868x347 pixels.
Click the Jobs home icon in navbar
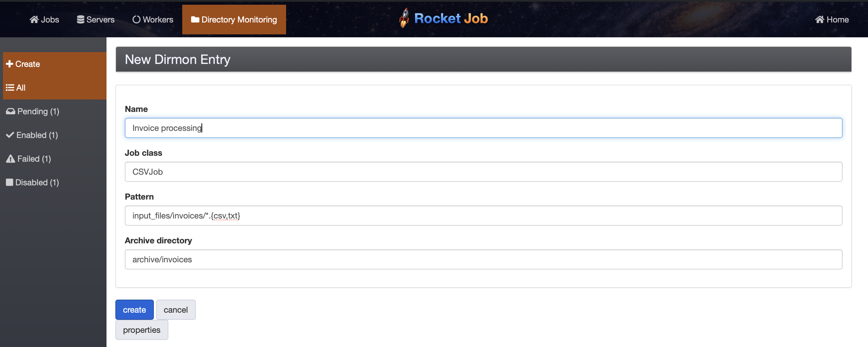click(x=34, y=20)
